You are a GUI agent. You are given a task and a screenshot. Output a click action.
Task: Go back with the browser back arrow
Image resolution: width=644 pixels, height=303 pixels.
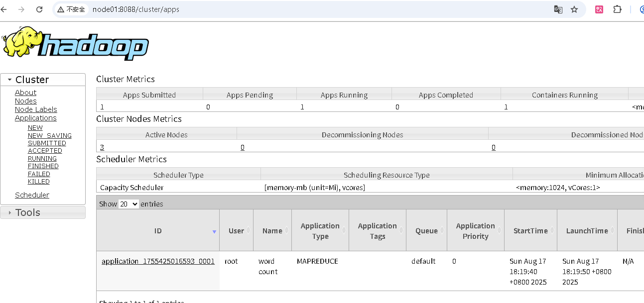click(4, 9)
